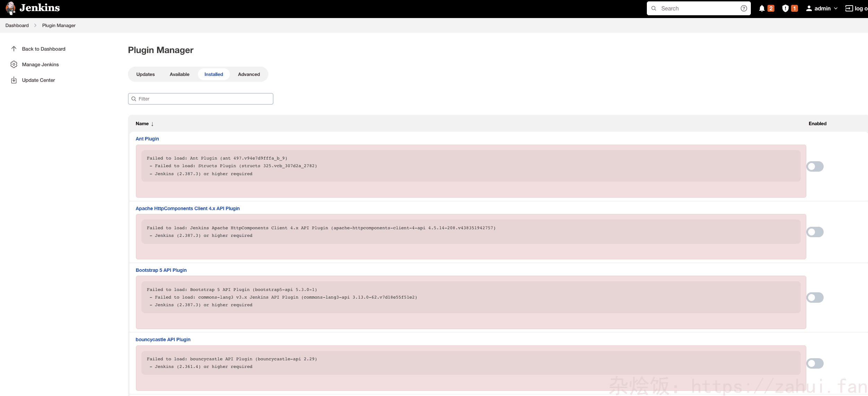Click the Back to Dashboard arrow icon
The width and height of the screenshot is (868, 396).
14,49
